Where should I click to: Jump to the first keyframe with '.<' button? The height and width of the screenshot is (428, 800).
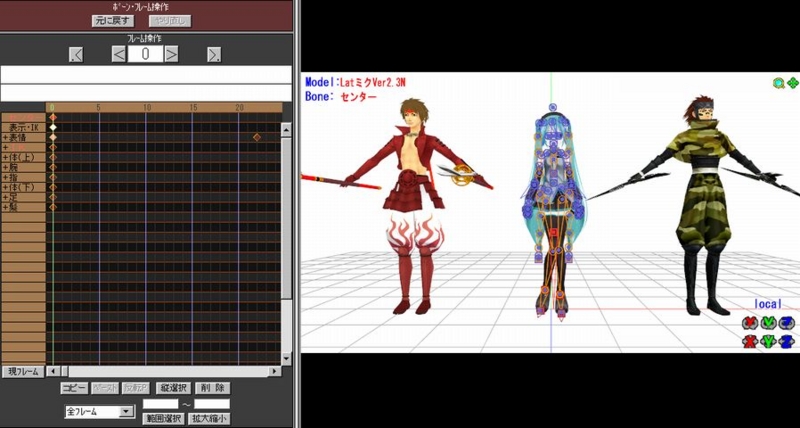[76, 54]
